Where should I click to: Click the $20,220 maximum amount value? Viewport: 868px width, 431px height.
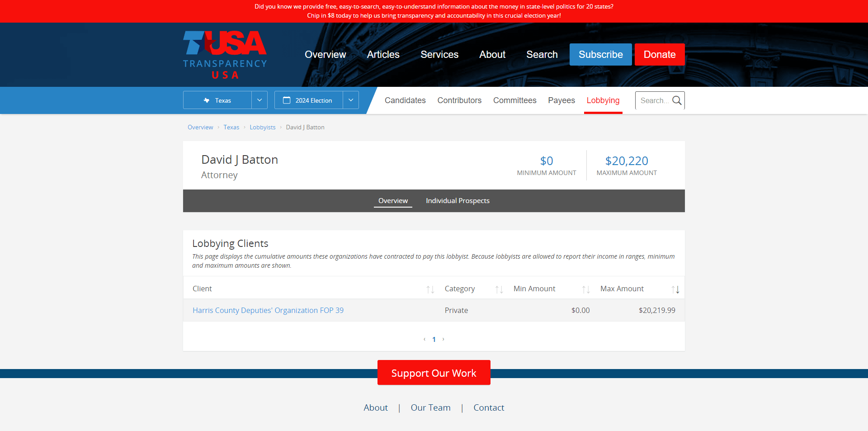tap(627, 161)
